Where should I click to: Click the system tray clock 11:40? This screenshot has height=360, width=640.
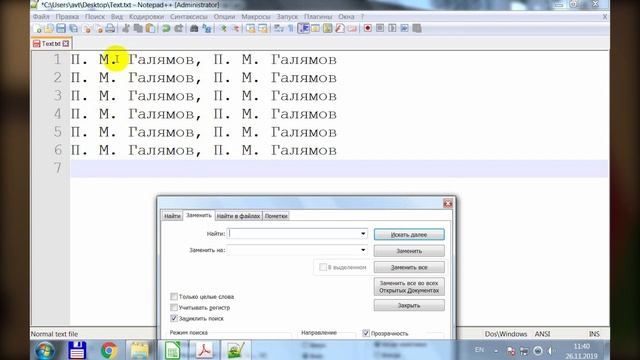(x=581, y=347)
